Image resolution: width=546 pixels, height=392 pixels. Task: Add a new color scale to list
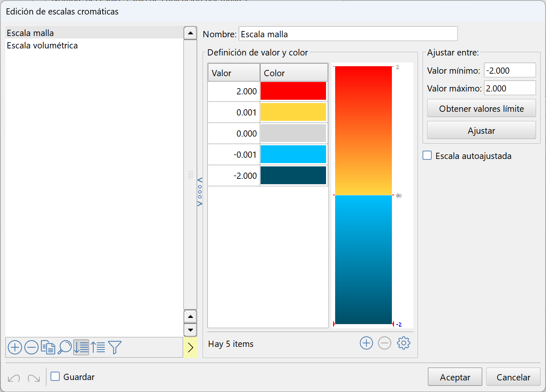[15, 347]
